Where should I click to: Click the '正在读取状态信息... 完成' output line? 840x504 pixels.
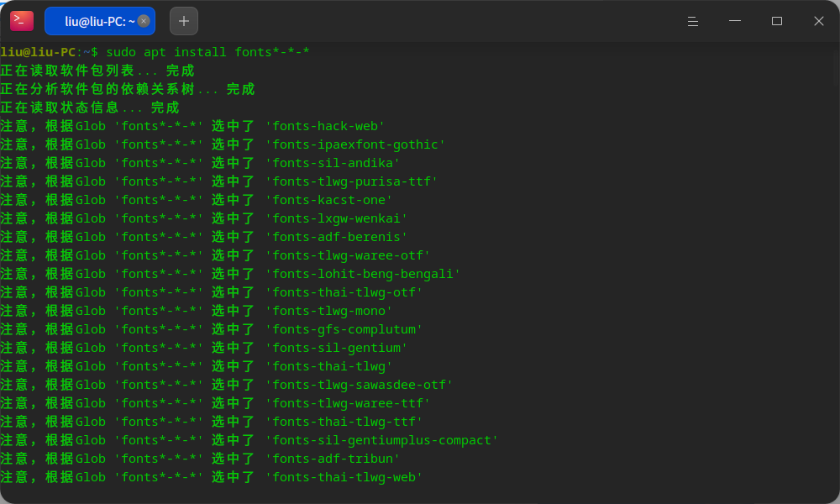[x=90, y=108]
